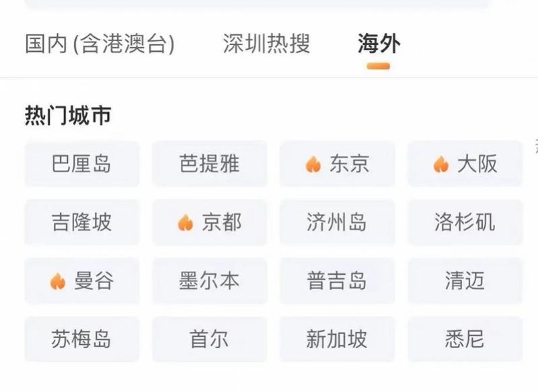Select the 海外 tab

tap(379, 44)
